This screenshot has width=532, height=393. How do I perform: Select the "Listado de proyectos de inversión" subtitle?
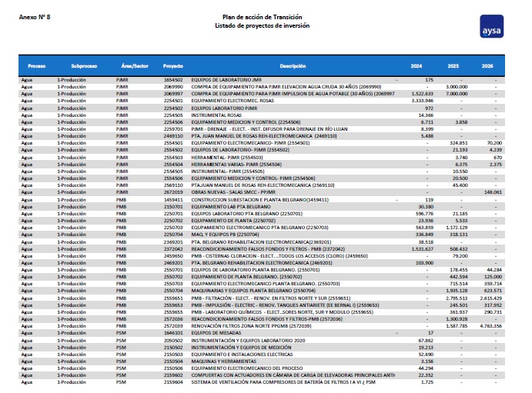pos(262,25)
